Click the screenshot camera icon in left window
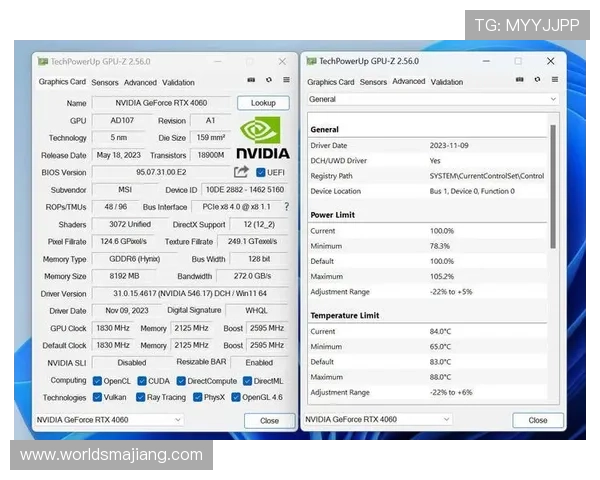This screenshot has height=480, width=600. 251,80
